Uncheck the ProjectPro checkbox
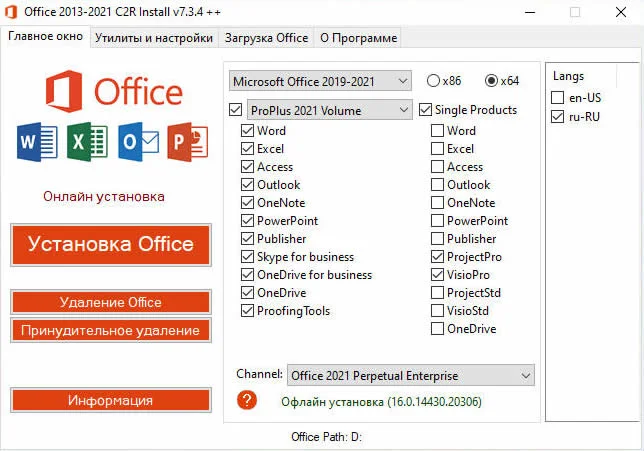The image size is (644, 451). [x=437, y=257]
